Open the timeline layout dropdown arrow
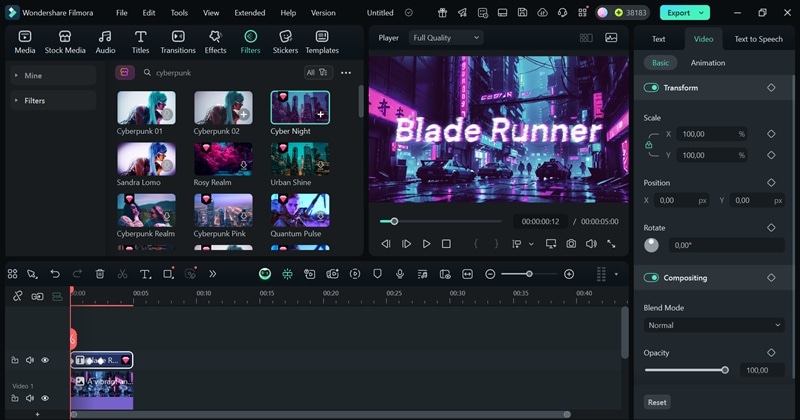 [x=616, y=274]
